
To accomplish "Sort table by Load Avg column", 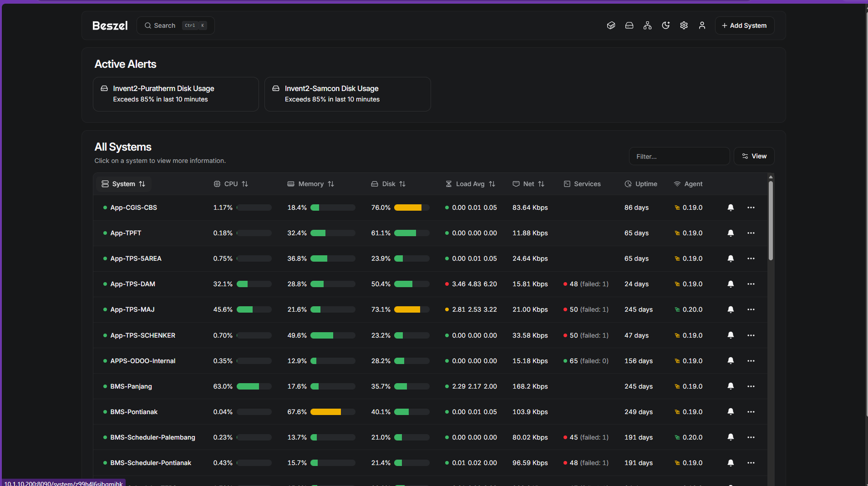I will tap(470, 184).
